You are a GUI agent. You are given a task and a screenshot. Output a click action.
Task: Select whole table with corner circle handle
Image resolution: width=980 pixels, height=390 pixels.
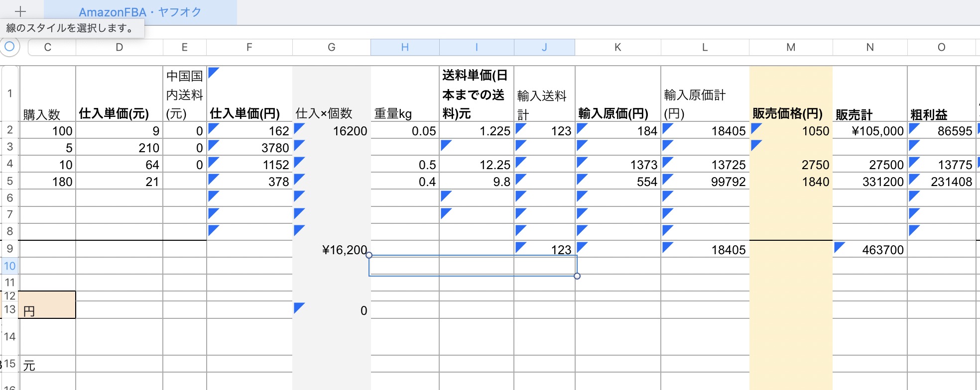tap(9, 47)
